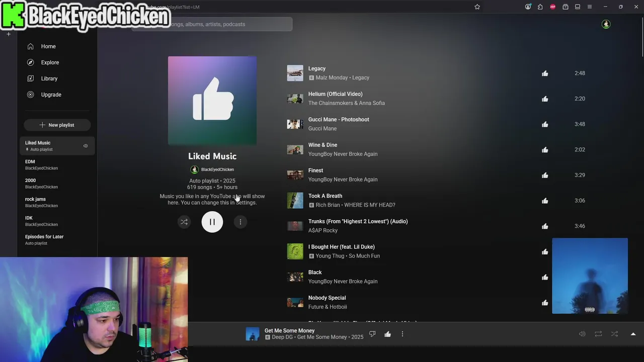This screenshot has height=362, width=644.
Task: Toggle repeat in the player bar
Action: point(598,334)
